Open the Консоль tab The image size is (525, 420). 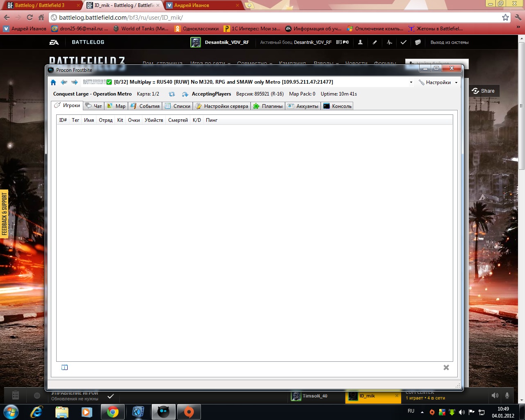click(337, 106)
